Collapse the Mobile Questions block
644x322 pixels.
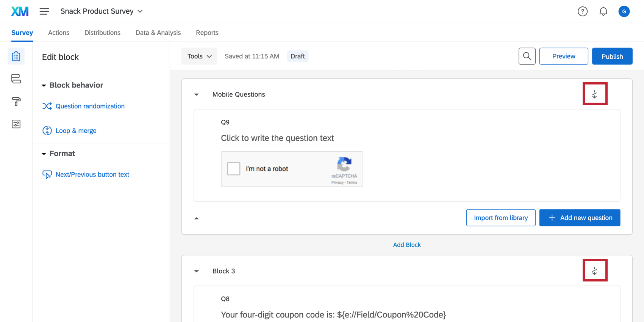196,95
